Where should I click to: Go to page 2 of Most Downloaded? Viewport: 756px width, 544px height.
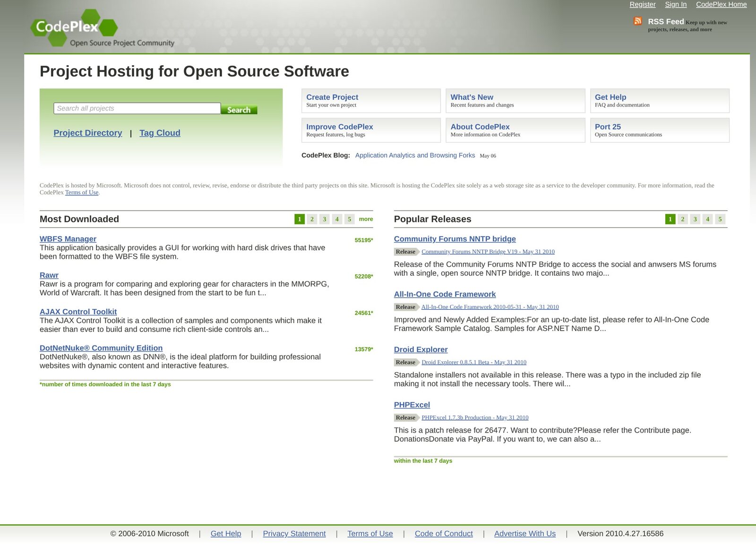[312, 219]
